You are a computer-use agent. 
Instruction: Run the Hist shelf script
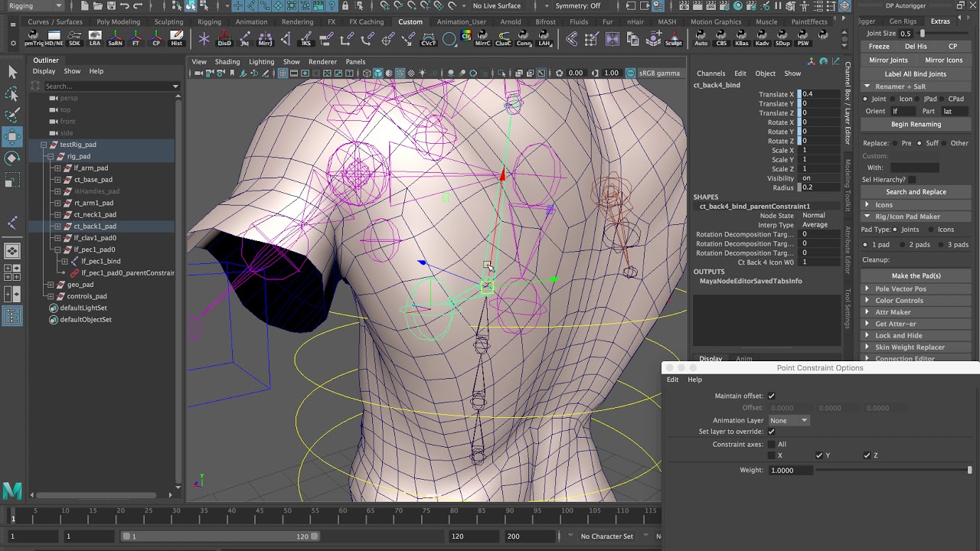[177, 38]
